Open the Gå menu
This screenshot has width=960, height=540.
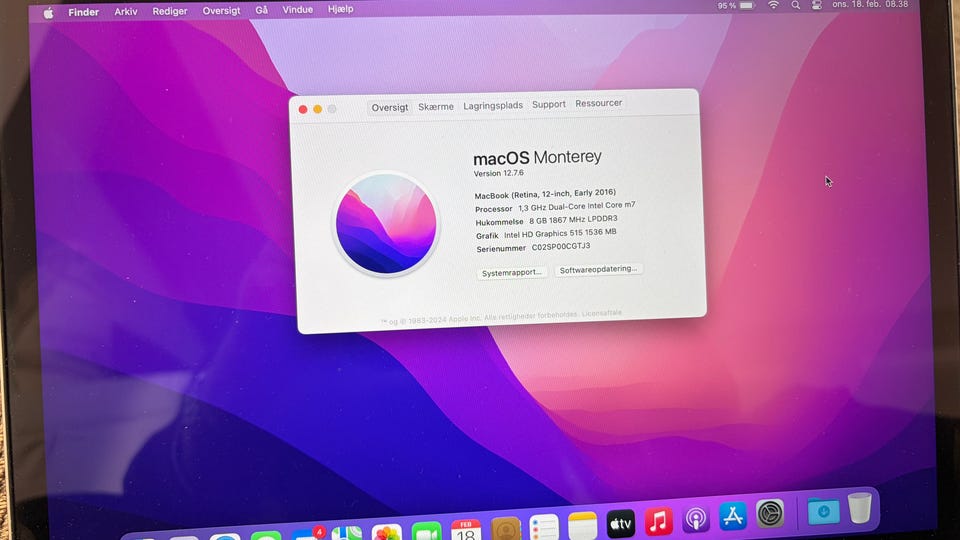[x=261, y=10]
